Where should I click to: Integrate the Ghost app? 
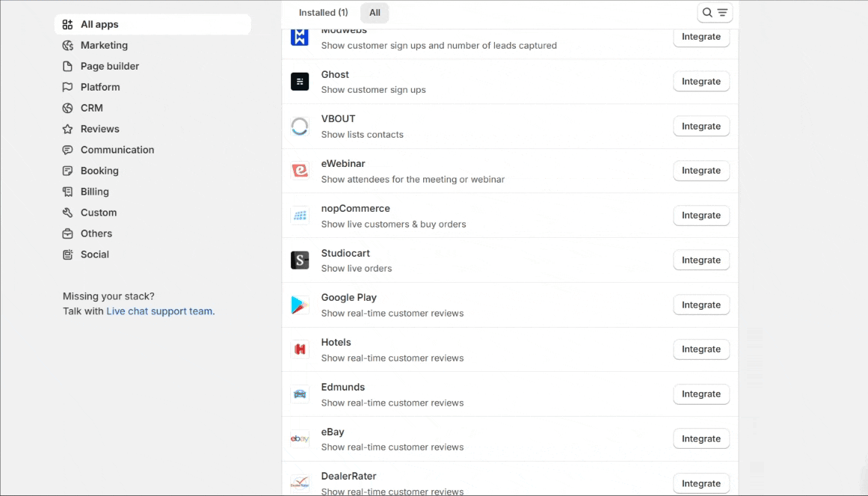click(701, 82)
